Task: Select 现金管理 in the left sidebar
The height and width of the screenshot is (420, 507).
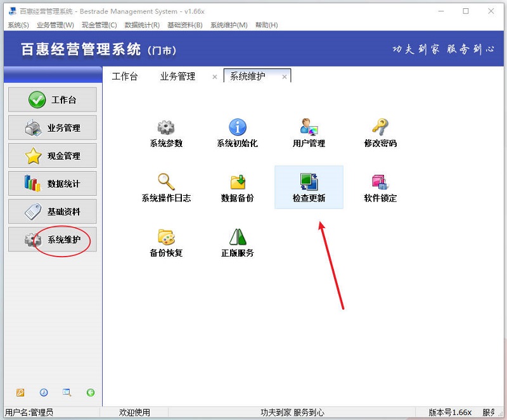Action: [x=52, y=156]
